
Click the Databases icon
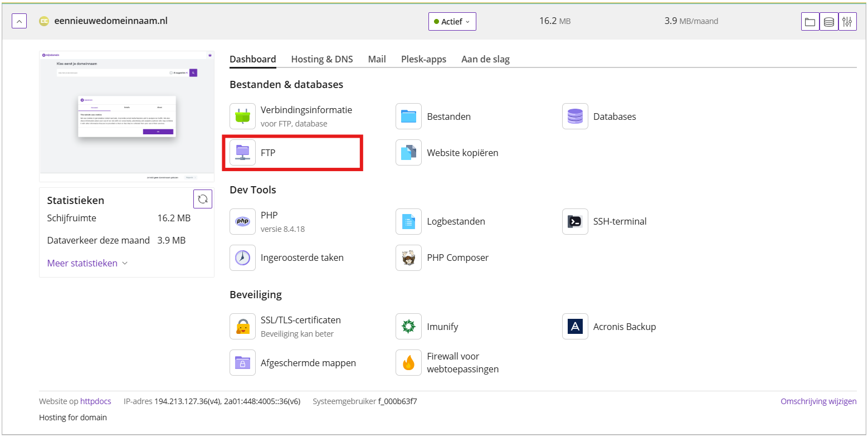coord(575,116)
